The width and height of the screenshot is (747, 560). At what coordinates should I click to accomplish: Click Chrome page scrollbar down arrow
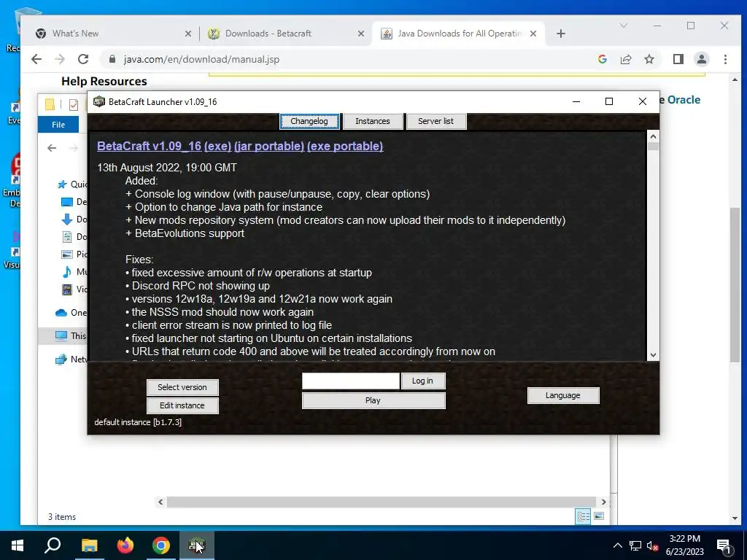click(735, 518)
